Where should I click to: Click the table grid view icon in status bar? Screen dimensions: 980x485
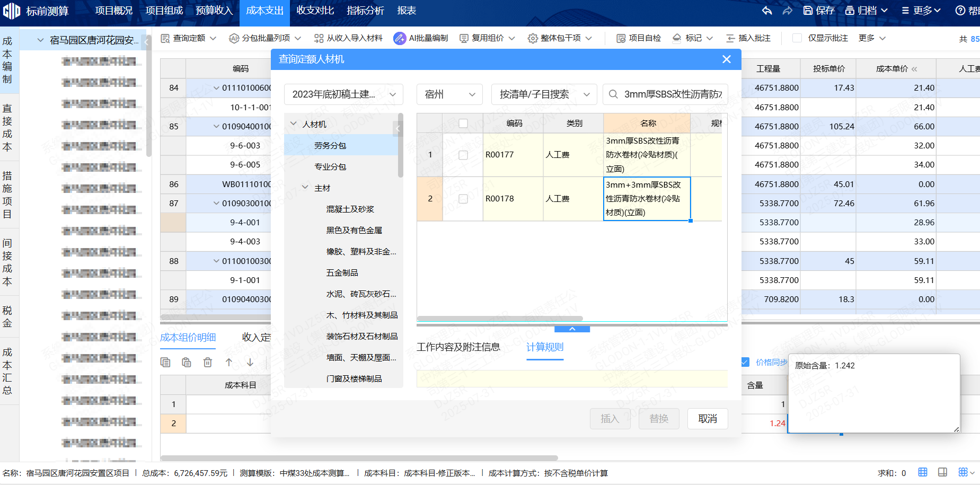click(x=923, y=472)
